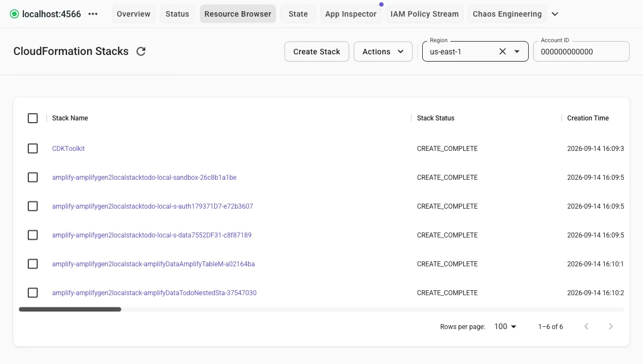The width and height of the screenshot is (643, 364).
Task: Check the amplifyDataTodoNestedSta-37547030 stack row
Action: coord(33,292)
